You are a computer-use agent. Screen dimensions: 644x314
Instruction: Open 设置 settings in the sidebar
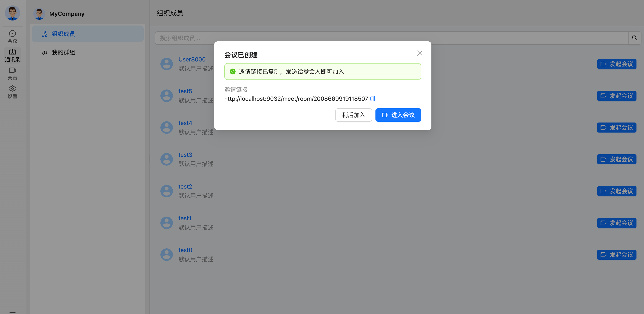click(x=12, y=92)
